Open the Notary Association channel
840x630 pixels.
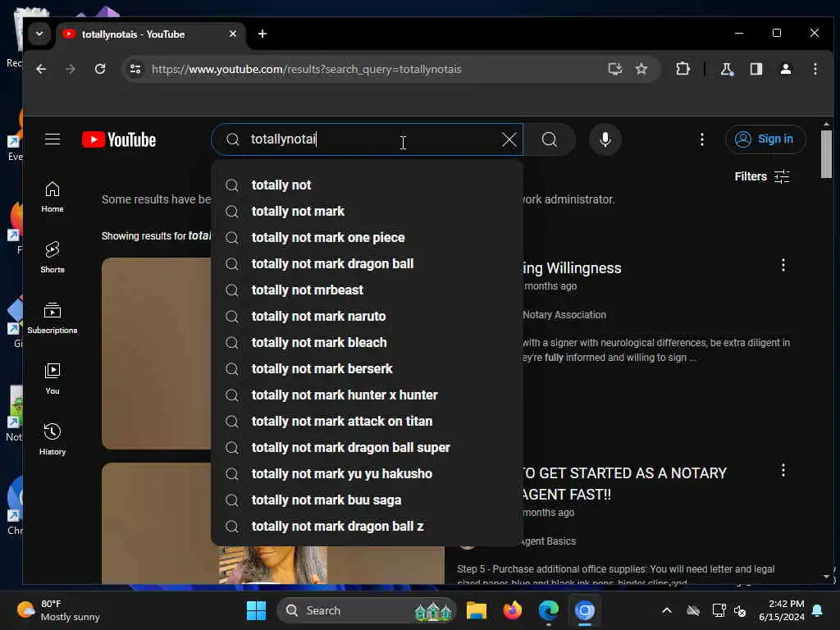[564, 314]
